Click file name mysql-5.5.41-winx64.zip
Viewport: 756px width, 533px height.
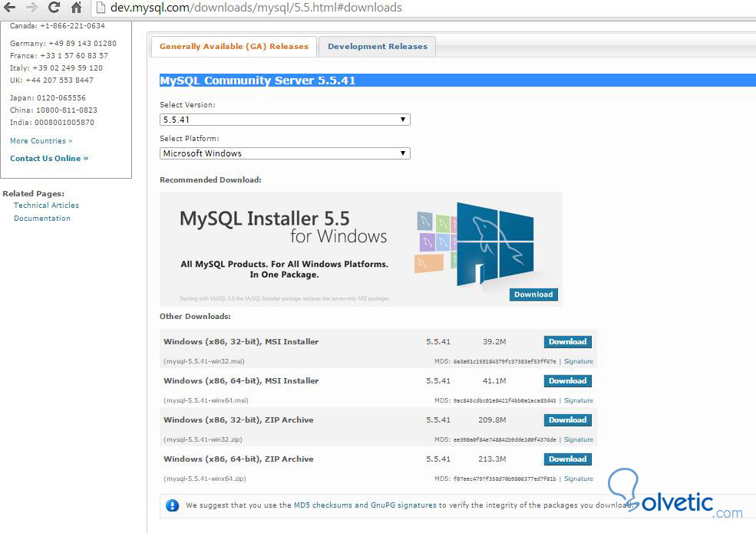click(205, 479)
